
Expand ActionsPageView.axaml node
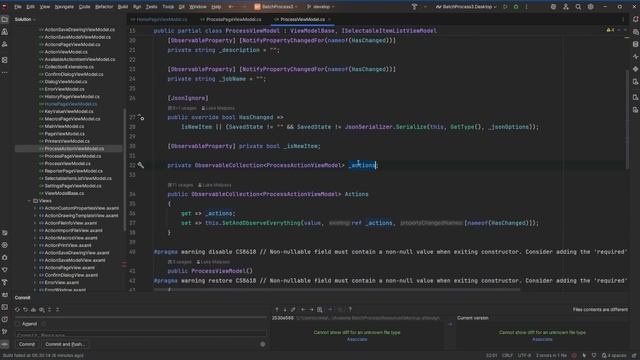pos(35,268)
